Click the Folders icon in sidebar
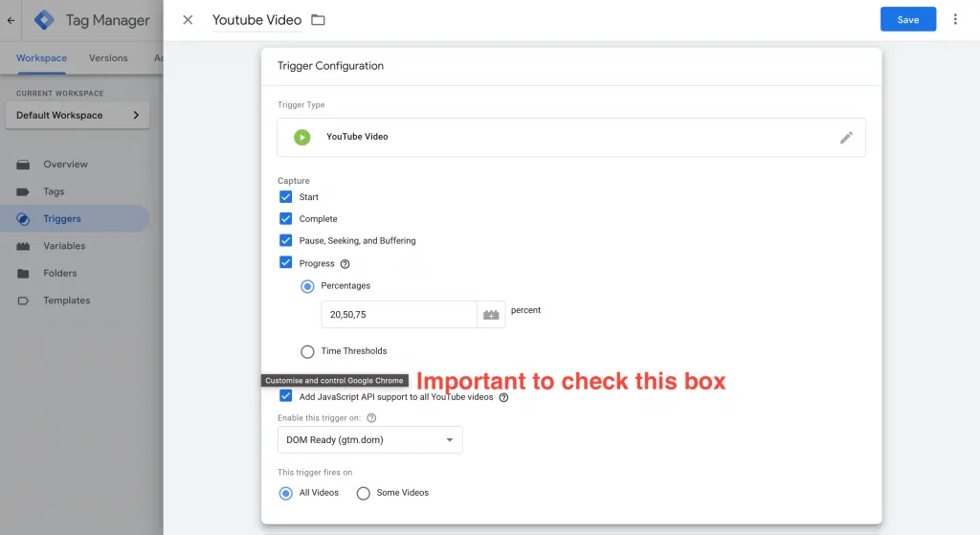980x535 pixels. point(23,274)
